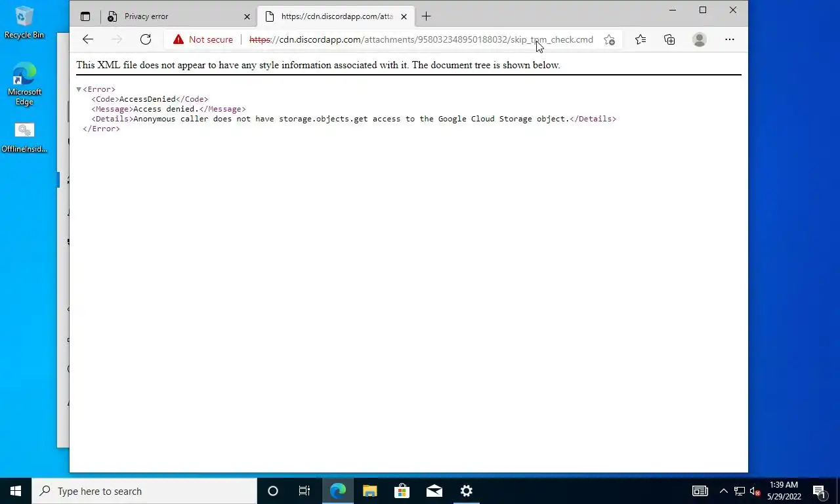Select the XML style information notice
The image size is (840, 504).
pyautogui.click(x=318, y=65)
